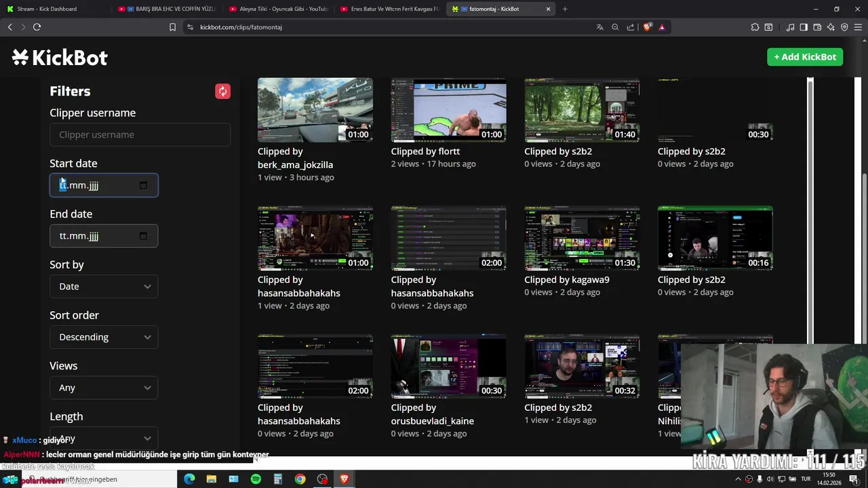Click the KickBot logo

pyautogui.click(x=60, y=58)
